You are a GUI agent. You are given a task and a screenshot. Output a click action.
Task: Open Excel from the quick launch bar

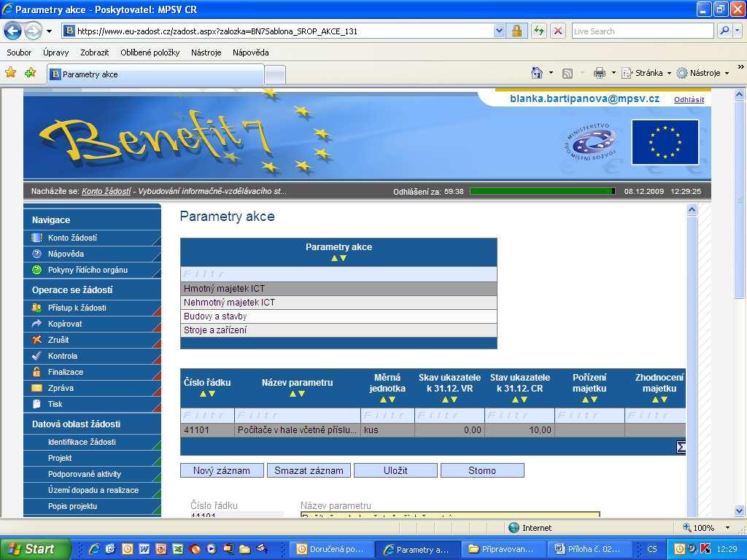(x=177, y=549)
